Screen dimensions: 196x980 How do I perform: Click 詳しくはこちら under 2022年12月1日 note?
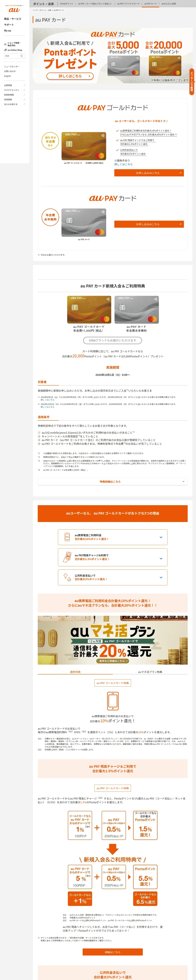[x=48, y=407]
